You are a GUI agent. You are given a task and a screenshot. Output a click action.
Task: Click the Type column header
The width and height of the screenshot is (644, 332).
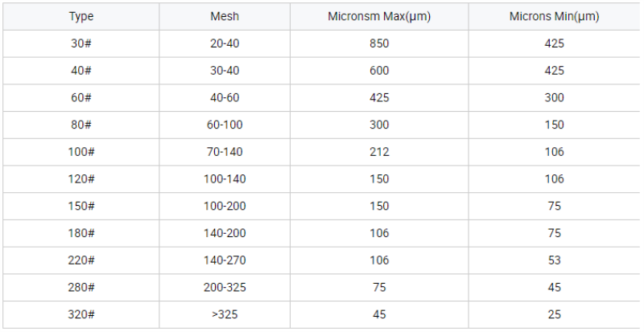81,16
